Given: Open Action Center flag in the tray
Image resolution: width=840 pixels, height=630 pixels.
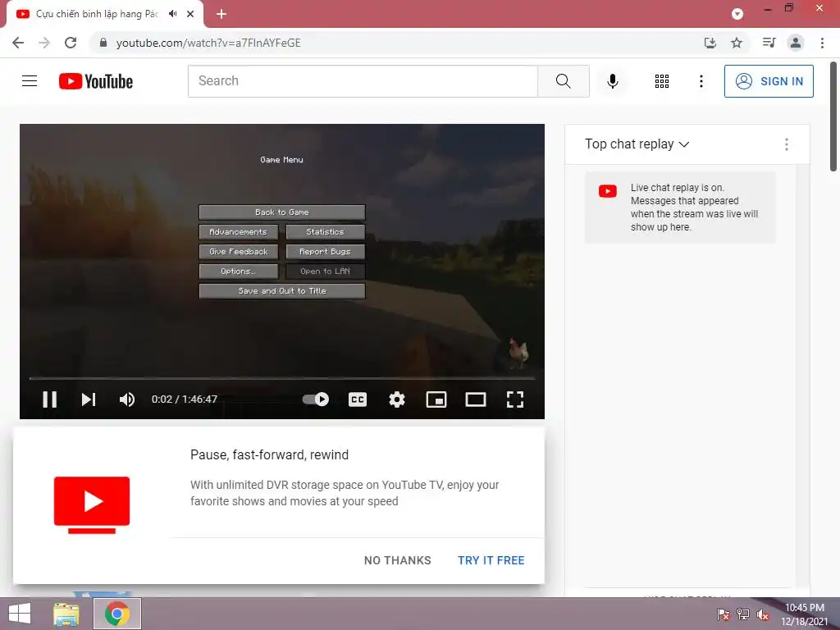Looking at the screenshot, I should coord(723,614).
